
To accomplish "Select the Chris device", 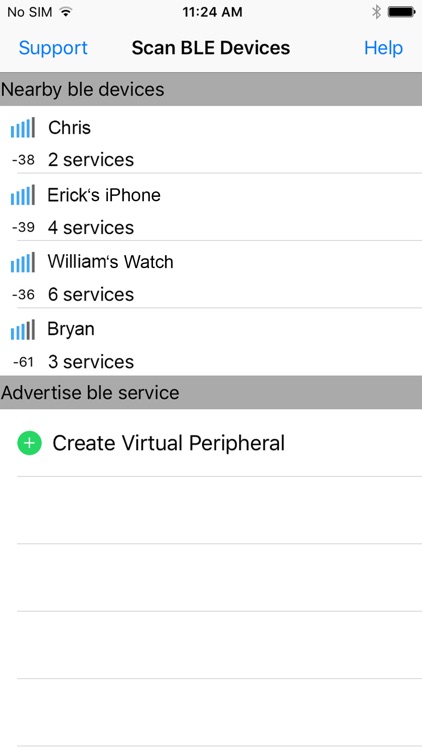I will coord(211,140).
